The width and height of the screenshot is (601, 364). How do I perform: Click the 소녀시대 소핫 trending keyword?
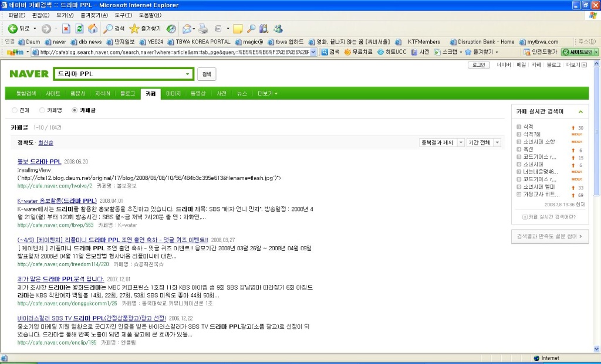coord(539,142)
